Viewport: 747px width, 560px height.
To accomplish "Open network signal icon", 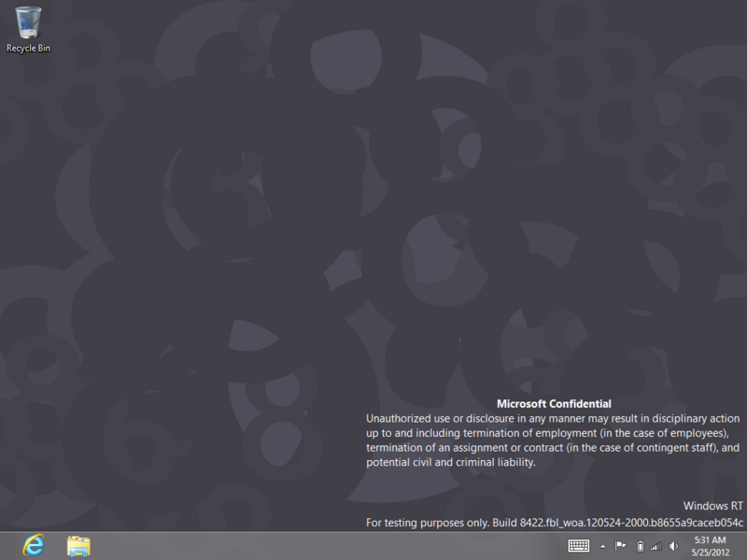I will [x=656, y=546].
